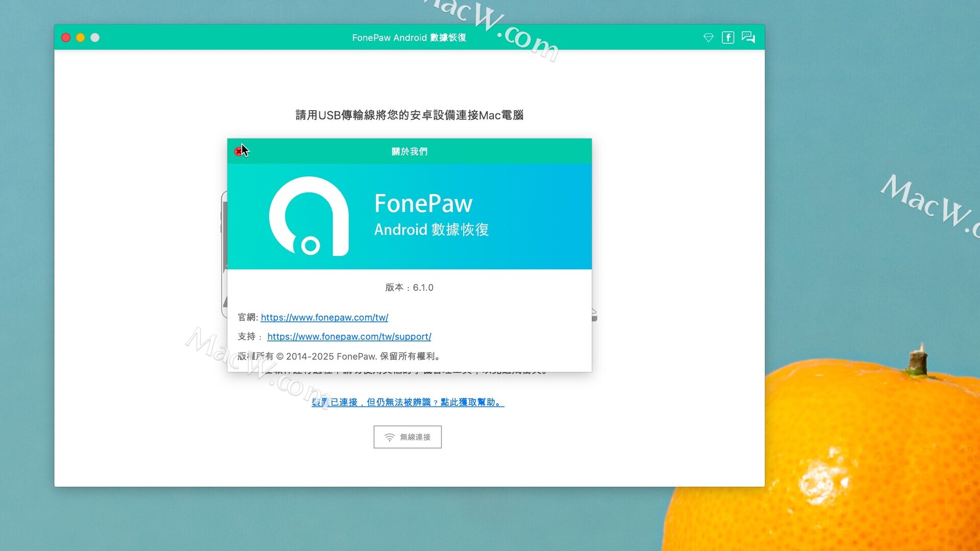Click the Wi-Fi icon on the wireless button

pos(389,437)
